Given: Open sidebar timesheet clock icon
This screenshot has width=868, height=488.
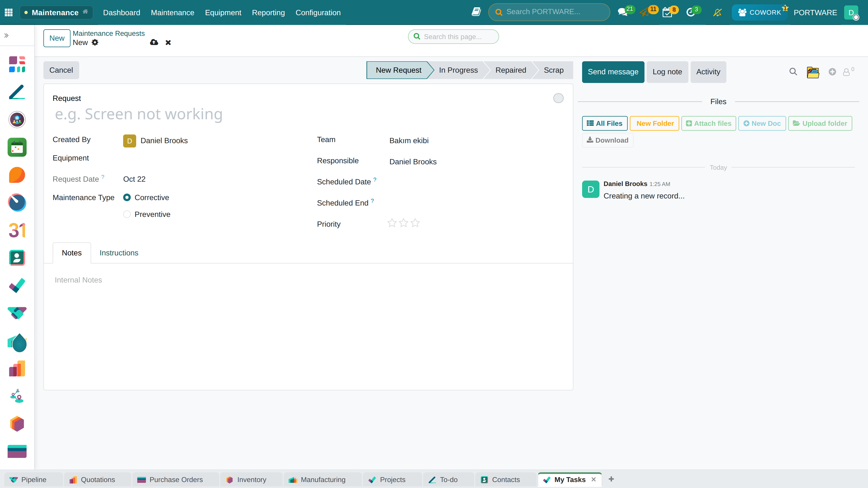Looking at the screenshot, I should coord(17,203).
